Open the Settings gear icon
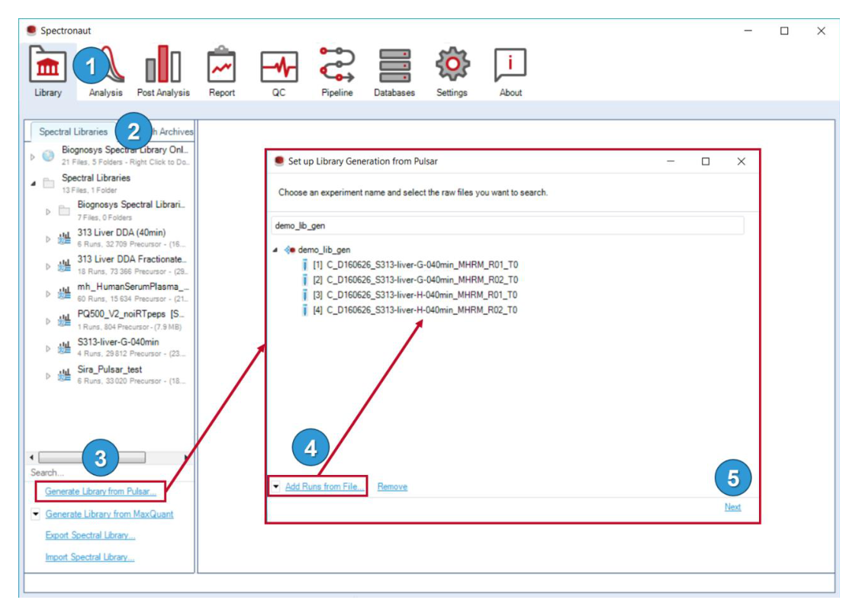The image size is (859, 616). point(452,65)
